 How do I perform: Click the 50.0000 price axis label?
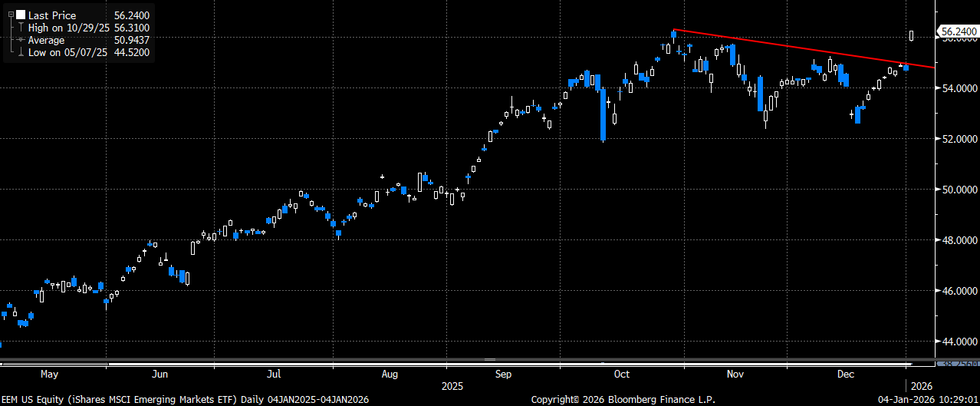coord(959,190)
